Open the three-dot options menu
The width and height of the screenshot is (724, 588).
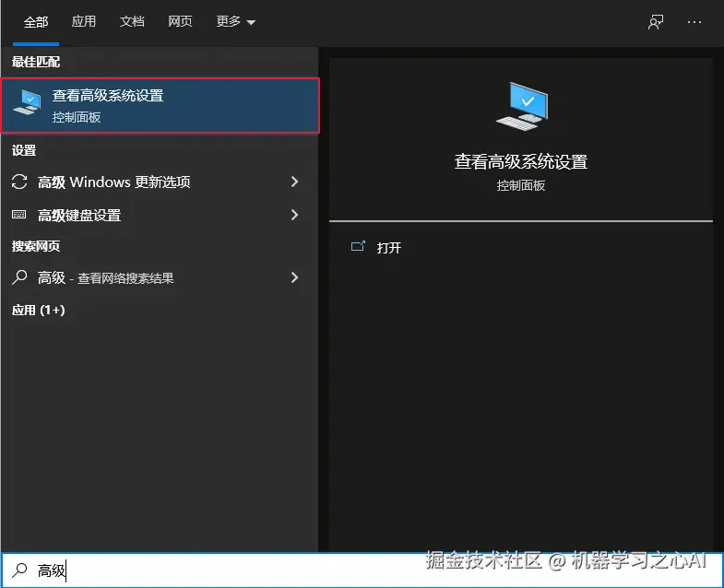(x=694, y=22)
